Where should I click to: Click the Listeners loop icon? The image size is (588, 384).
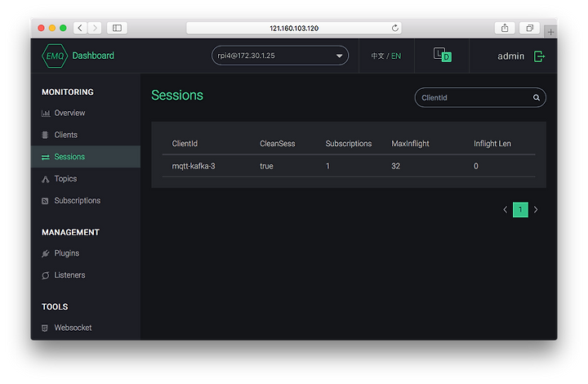pyautogui.click(x=46, y=275)
